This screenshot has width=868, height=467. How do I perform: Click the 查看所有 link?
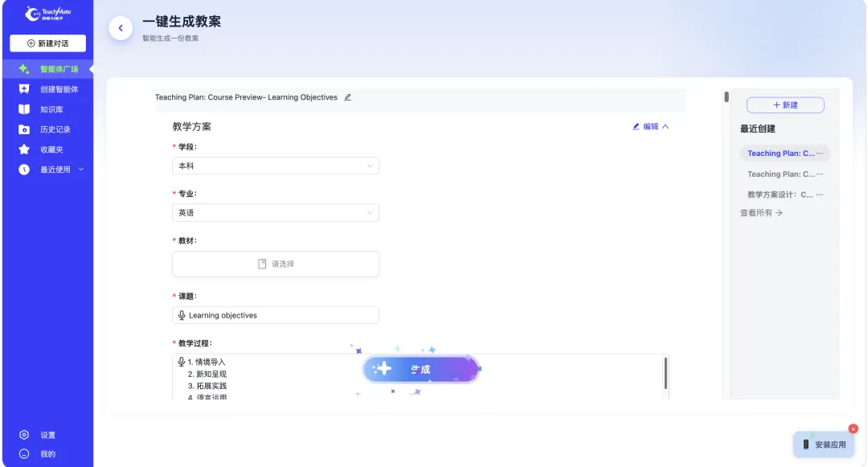click(761, 213)
